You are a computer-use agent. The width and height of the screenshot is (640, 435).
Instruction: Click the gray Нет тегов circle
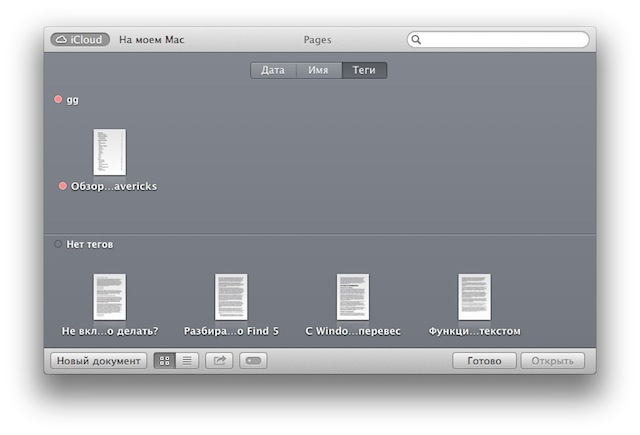(58, 244)
